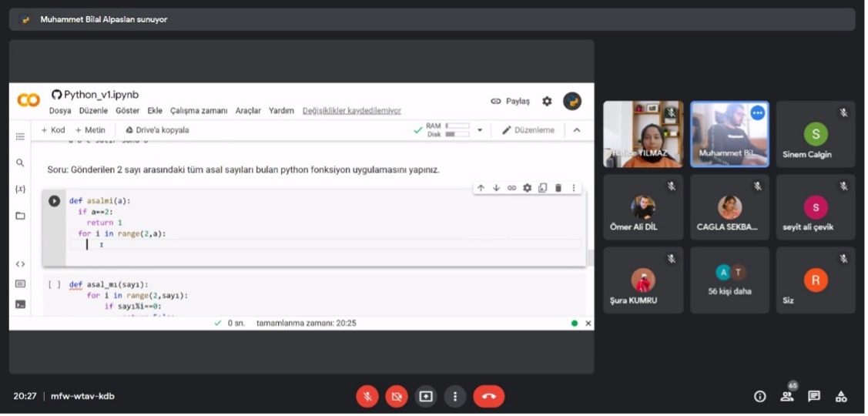Show the participants list in Meet
This screenshot has width=868, height=416.
[787, 397]
